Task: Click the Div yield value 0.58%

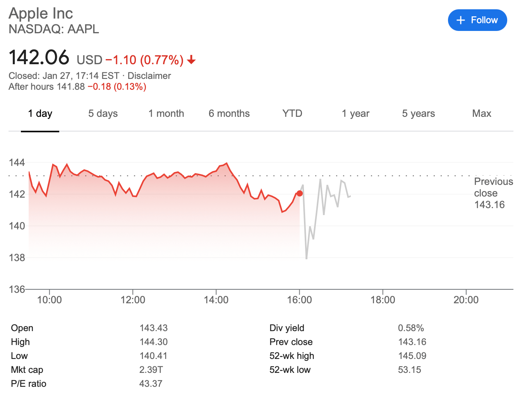Action: (411, 328)
